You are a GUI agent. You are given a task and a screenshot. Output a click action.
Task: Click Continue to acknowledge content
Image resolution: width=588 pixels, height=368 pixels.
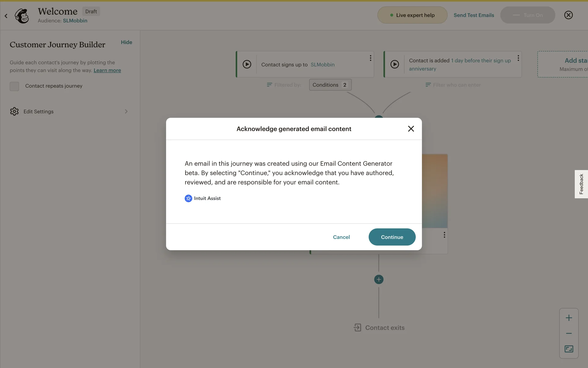point(392,237)
